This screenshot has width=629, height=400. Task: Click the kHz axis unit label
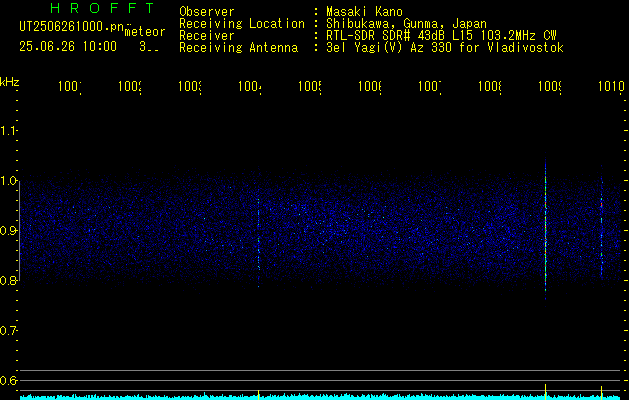(10, 82)
